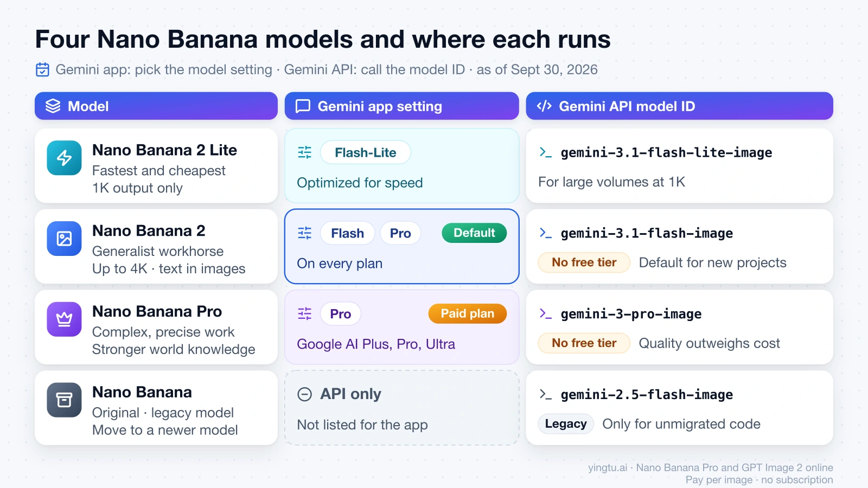868x488 pixels.
Task: Click the sliders icon in the Flash and Default row
Action: (305, 233)
